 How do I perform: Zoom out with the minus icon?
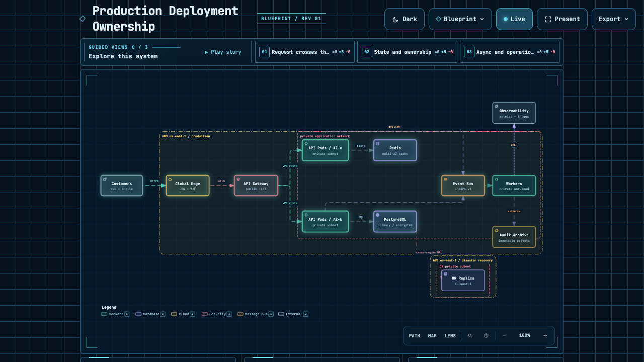[504, 335]
